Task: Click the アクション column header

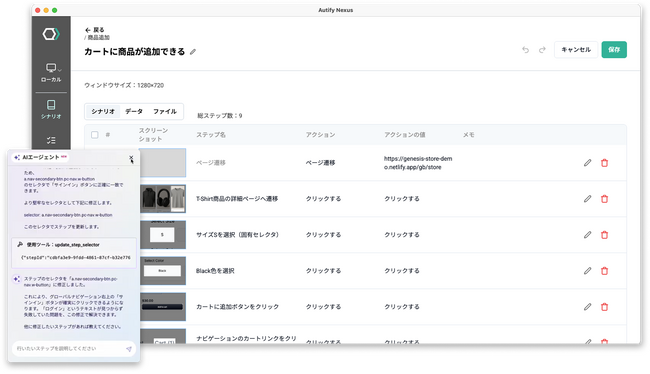Action: (320, 135)
